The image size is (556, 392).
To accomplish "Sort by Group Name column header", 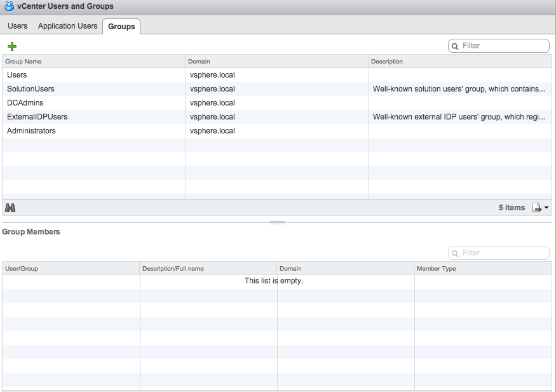I will (x=93, y=62).
